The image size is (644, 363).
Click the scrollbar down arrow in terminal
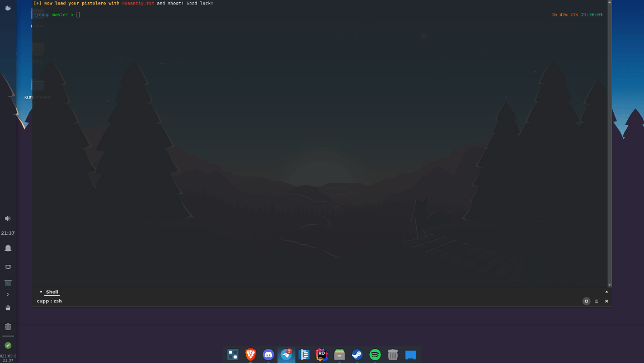(609, 285)
